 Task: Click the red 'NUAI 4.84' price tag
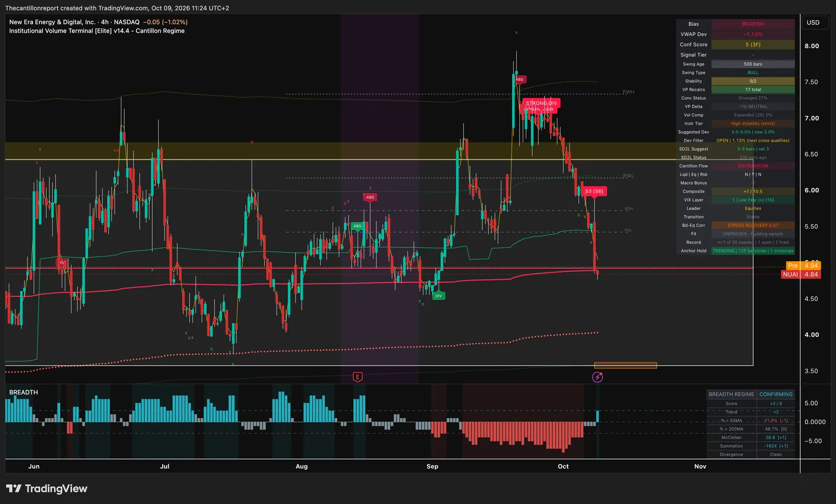pyautogui.click(x=801, y=274)
